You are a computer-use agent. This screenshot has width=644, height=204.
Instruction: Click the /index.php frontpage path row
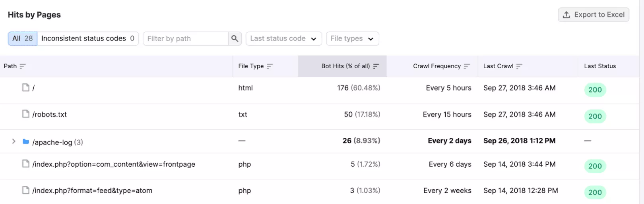[114, 164]
